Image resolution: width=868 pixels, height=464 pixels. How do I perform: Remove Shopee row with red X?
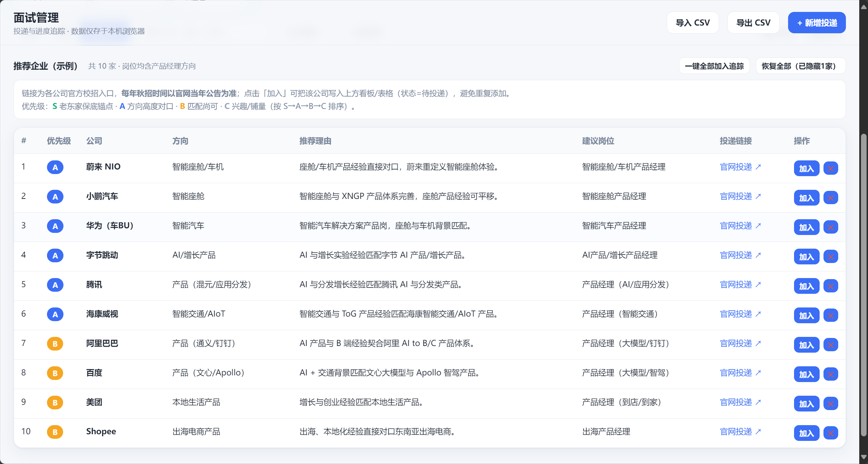coord(830,433)
